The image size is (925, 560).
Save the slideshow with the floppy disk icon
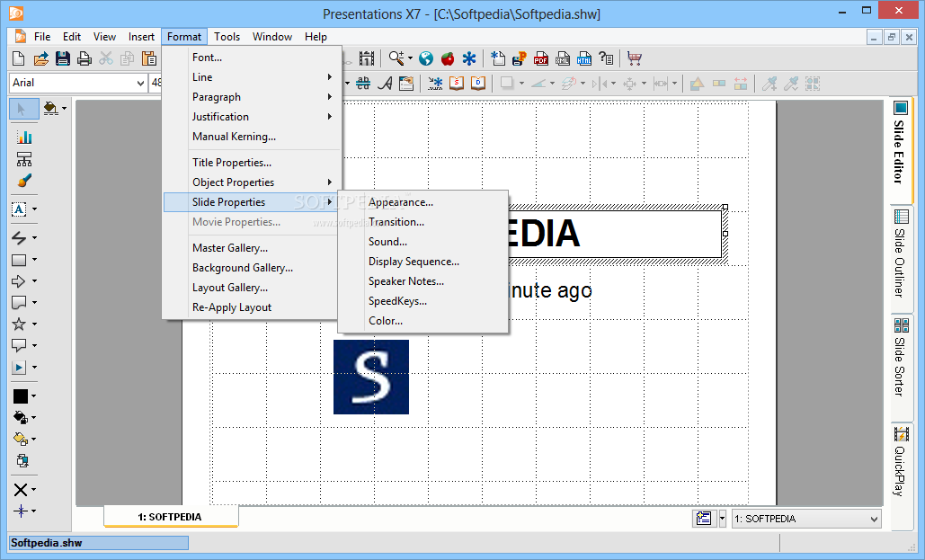click(63, 58)
